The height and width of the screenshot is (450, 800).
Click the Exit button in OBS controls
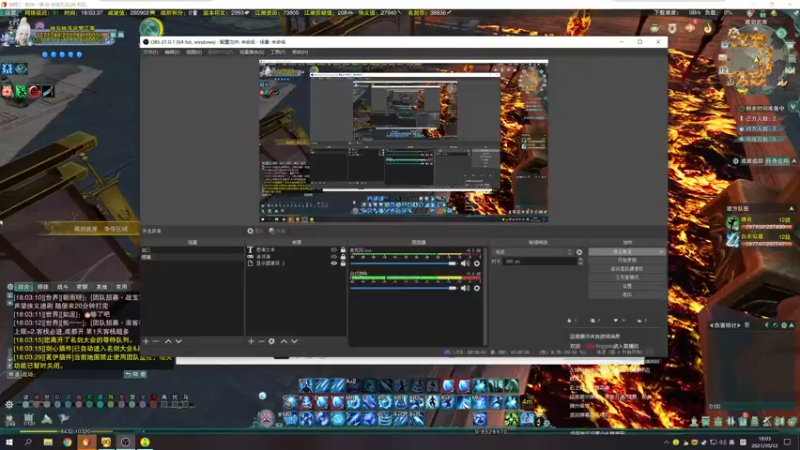pyautogui.click(x=627, y=294)
